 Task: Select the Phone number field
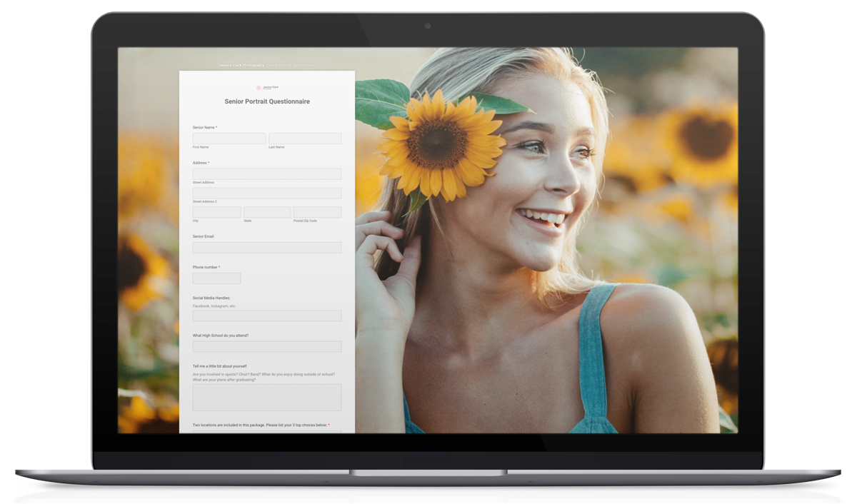[x=216, y=278]
